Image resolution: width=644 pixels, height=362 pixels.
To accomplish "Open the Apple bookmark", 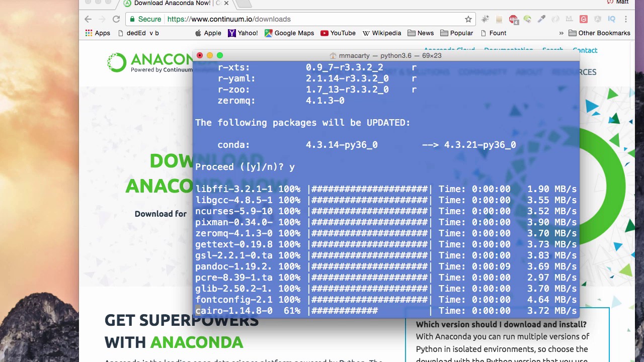I will coord(208,33).
